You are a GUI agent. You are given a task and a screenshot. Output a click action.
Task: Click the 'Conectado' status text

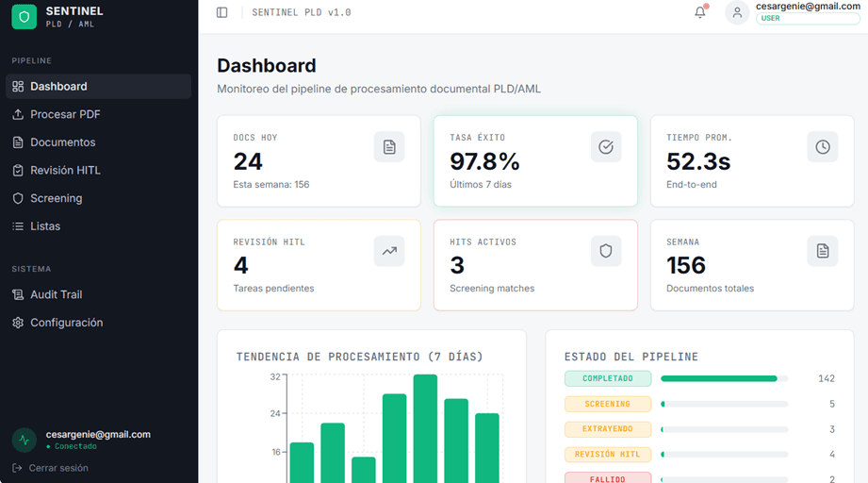(x=75, y=446)
